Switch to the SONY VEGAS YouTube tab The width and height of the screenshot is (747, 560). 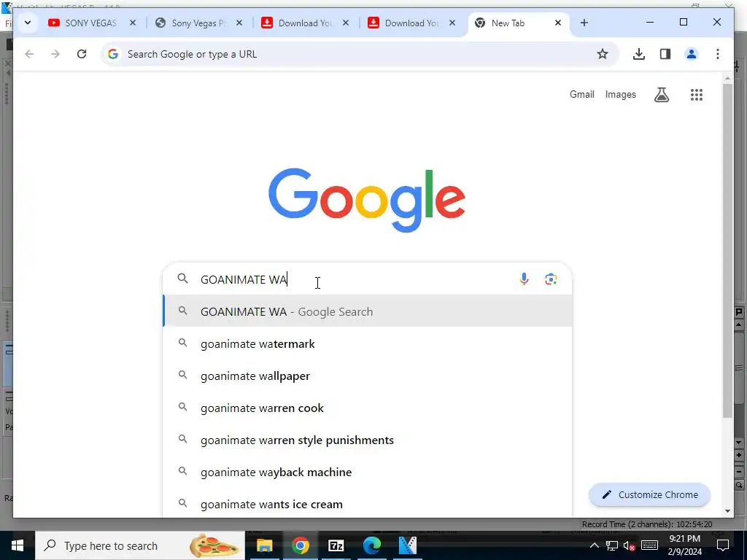pos(92,23)
